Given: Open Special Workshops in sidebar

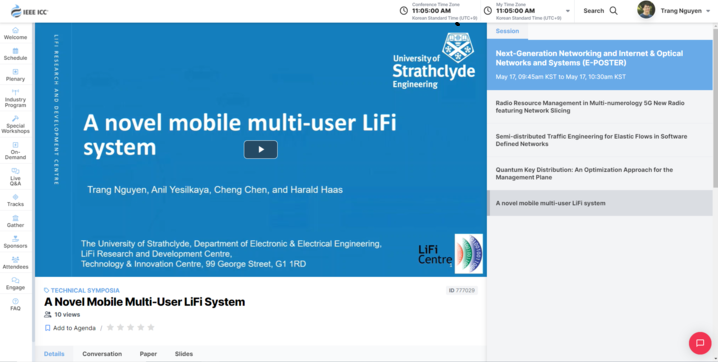Looking at the screenshot, I should pos(16,124).
